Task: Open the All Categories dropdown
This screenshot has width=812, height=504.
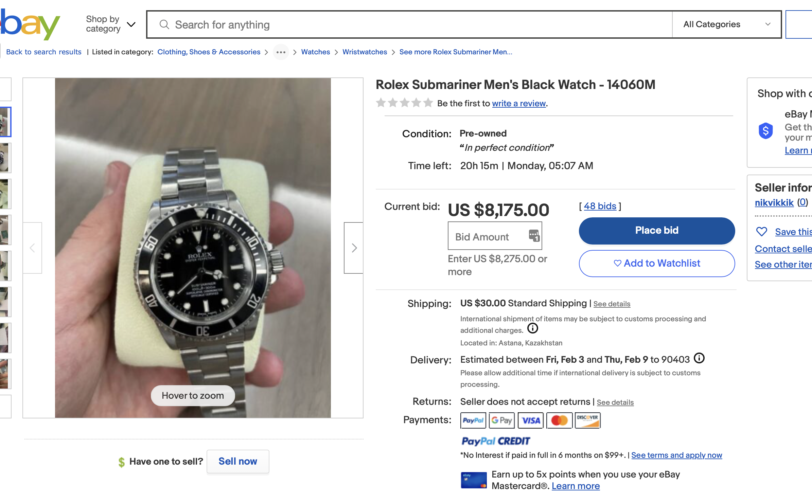Action: coord(726,24)
